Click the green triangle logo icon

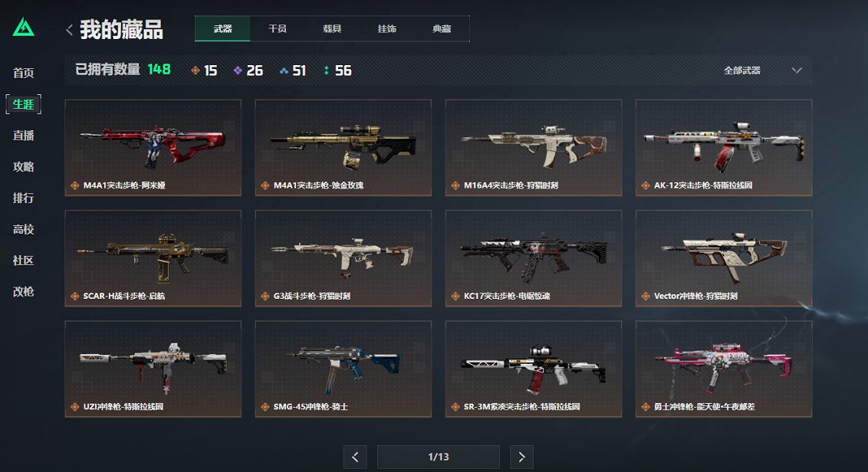(x=23, y=27)
